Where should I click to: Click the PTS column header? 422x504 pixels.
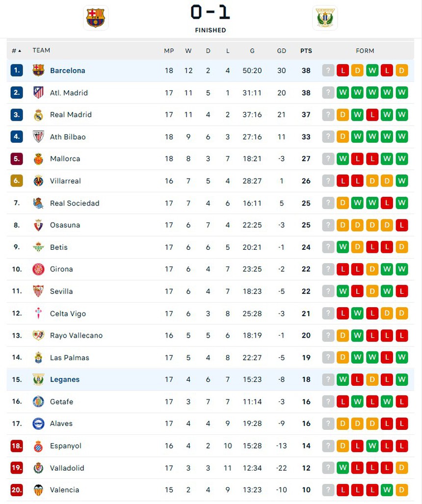point(306,50)
